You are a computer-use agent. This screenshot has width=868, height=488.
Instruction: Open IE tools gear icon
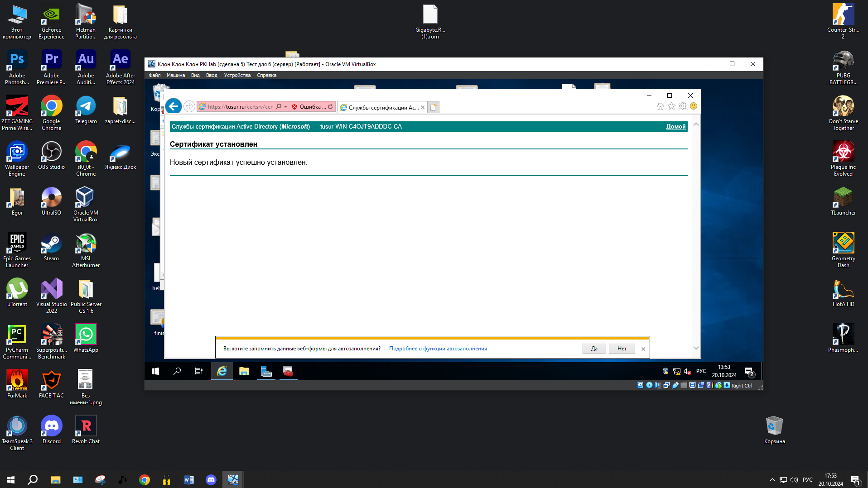point(683,106)
